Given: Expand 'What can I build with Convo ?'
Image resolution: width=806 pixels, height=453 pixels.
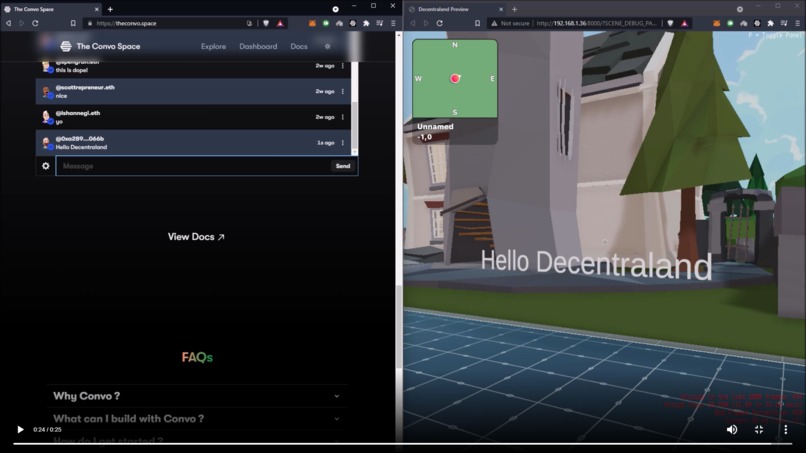Looking at the screenshot, I should coord(196,419).
